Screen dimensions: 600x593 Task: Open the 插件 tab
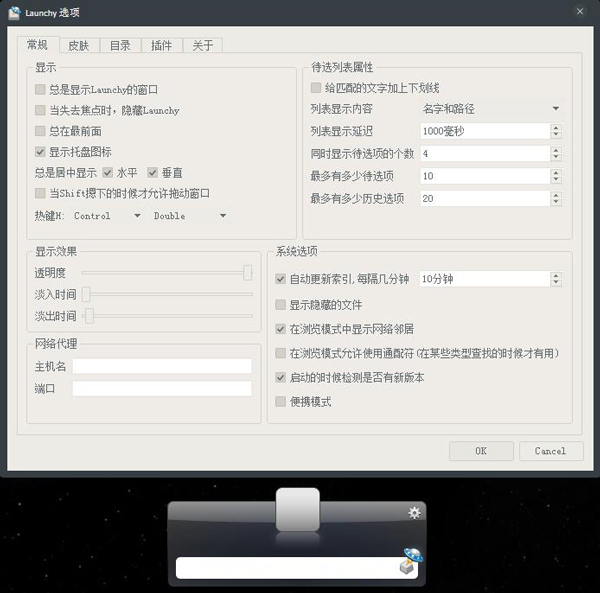161,46
